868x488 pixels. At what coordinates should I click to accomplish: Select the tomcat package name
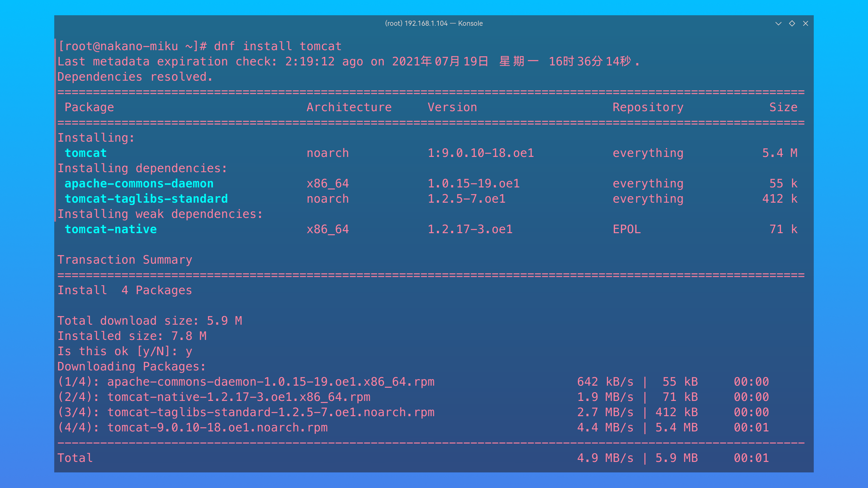click(85, 153)
